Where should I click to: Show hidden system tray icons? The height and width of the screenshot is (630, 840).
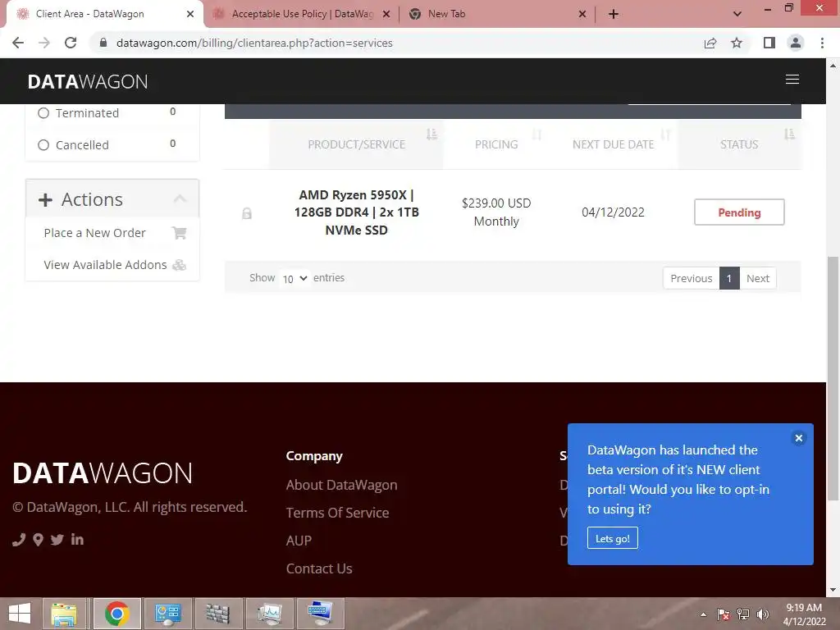703,614
